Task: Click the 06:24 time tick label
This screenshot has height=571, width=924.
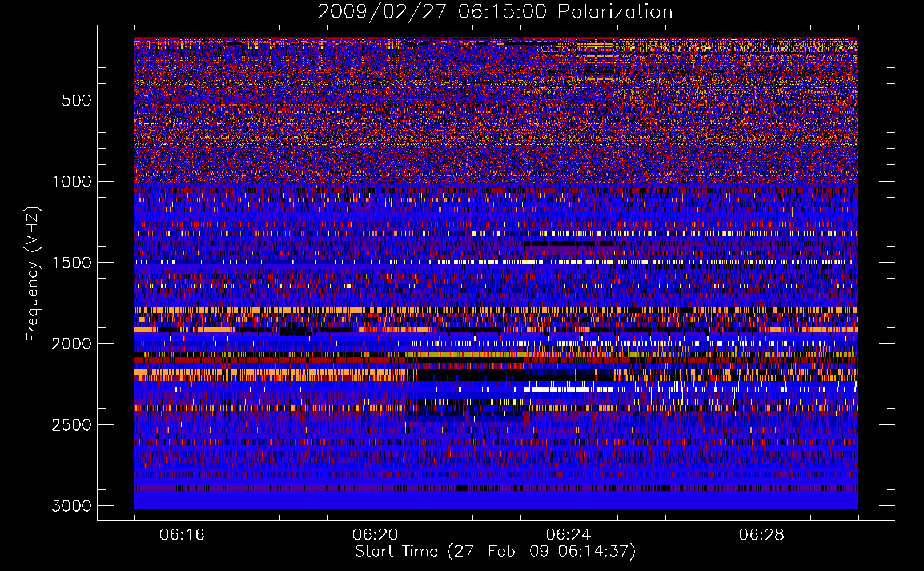Action: [568, 535]
